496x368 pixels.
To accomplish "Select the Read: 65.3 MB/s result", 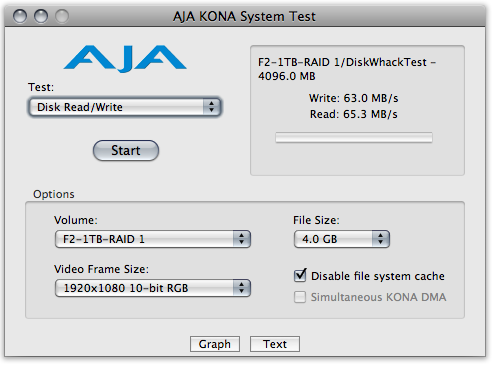I will coord(353,114).
